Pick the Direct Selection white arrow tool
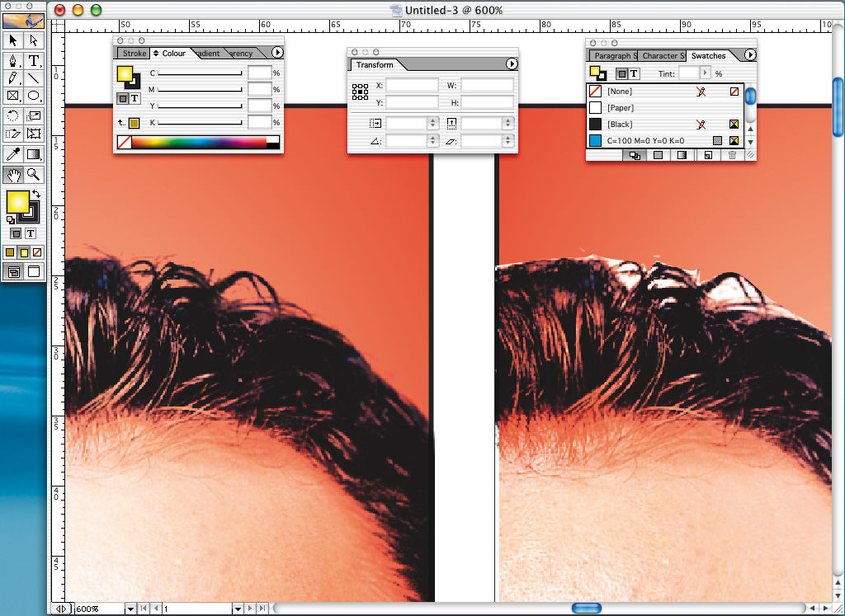The width and height of the screenshot is (845, 616). click(34, 40)
